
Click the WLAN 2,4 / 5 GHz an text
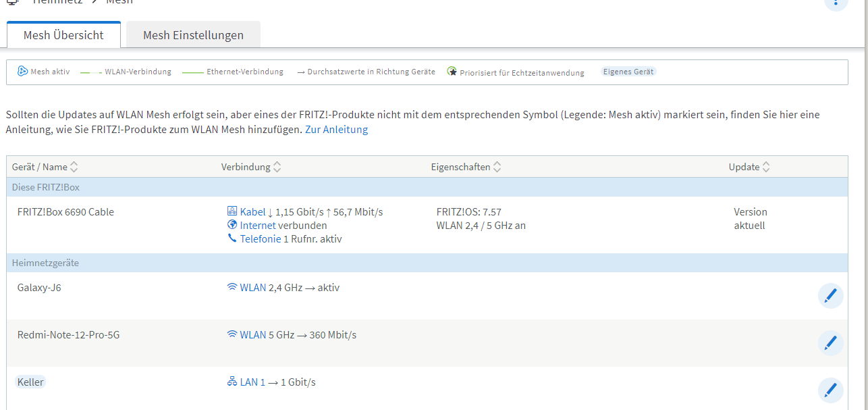[x=481, y=226]
